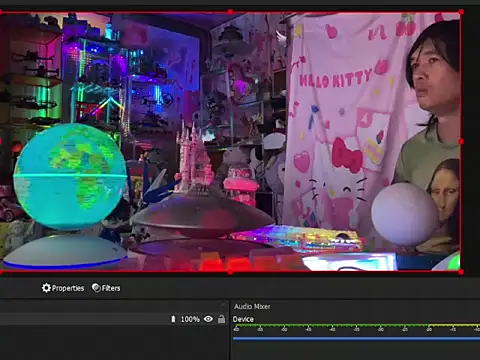Click the blue Device volume slider bar
The height and width of the screenshot is (360, 480).
(356, 338)
